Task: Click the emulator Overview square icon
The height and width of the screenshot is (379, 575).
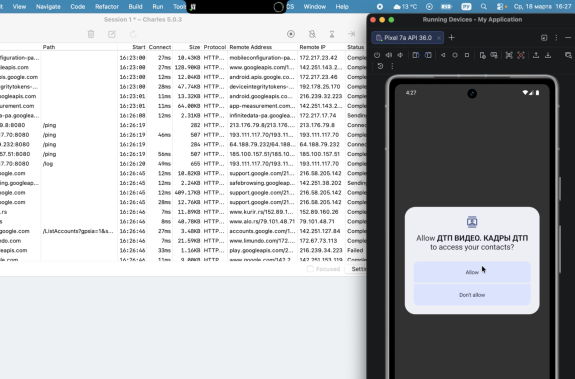Action: [x=467, y=55]
